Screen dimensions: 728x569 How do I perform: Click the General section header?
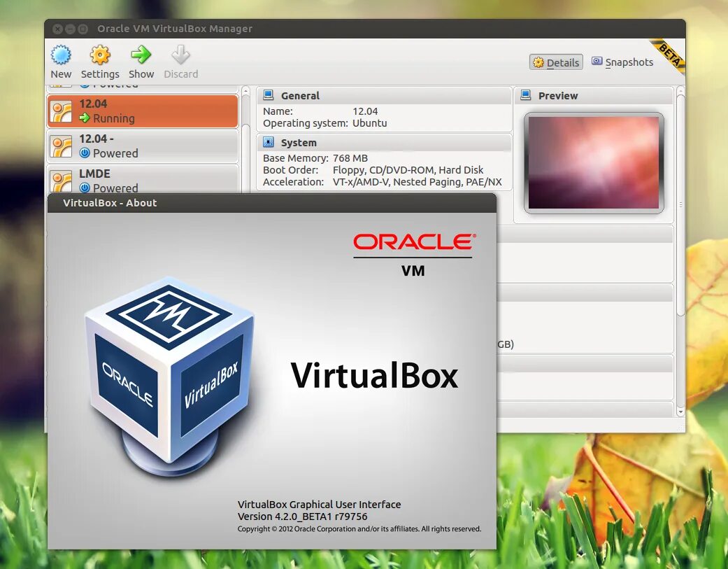(384, 96)
